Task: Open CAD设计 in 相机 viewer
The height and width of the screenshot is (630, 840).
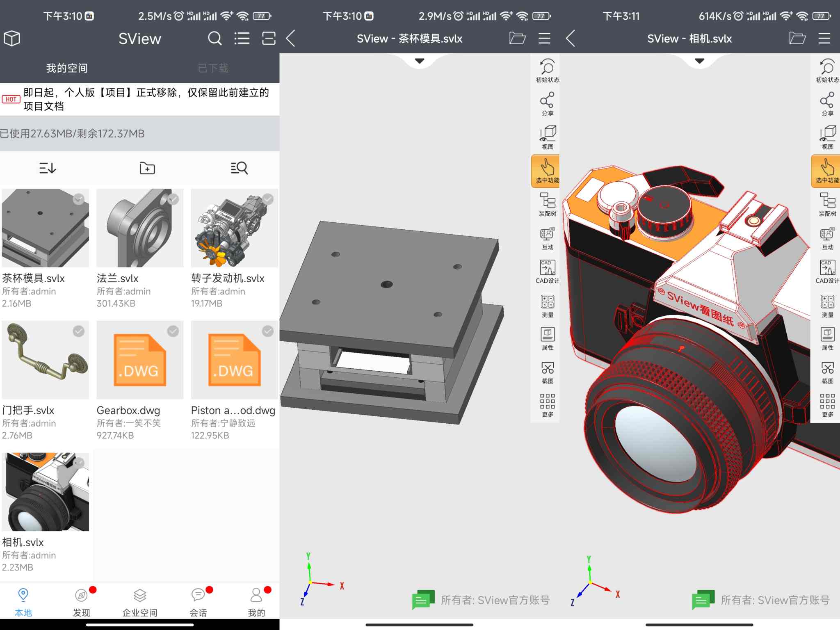Action: pyautogui.click(x=827, y=272)
